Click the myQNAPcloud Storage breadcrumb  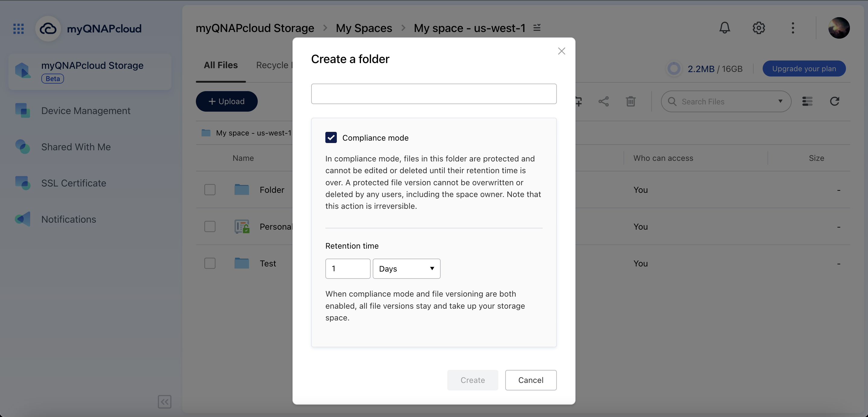pyautogui.click(x=255, y=28)
